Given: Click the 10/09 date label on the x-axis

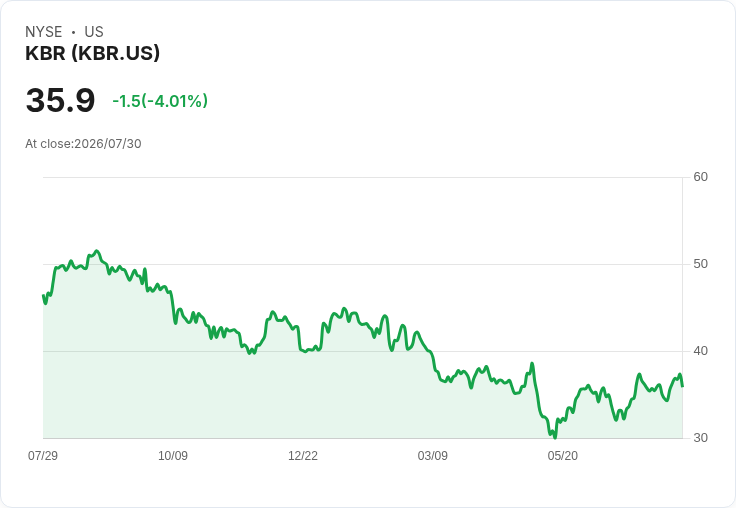Looking at the screenshot, I should click(x=173, y=456).
